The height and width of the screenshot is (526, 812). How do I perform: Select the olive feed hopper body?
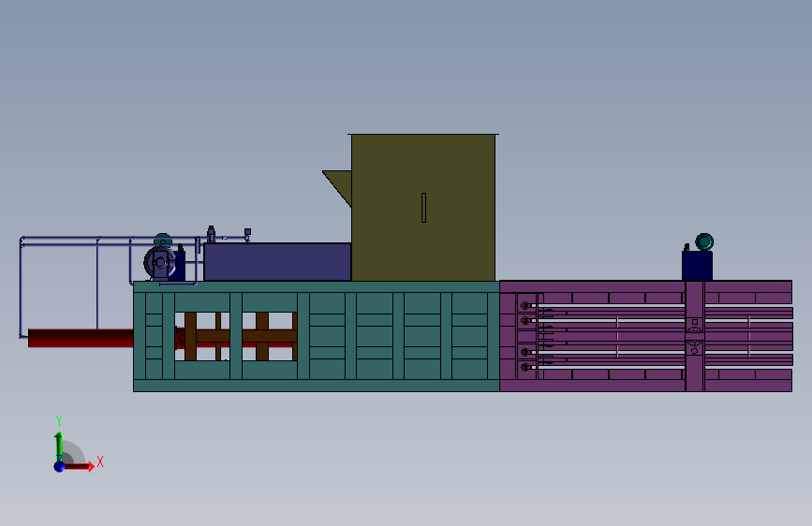[423, 208]
